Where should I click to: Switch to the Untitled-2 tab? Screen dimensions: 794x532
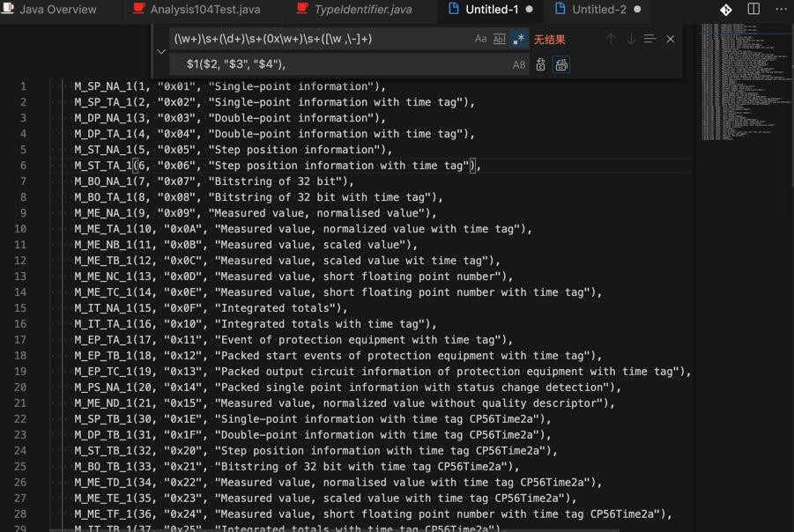(597, 9)
